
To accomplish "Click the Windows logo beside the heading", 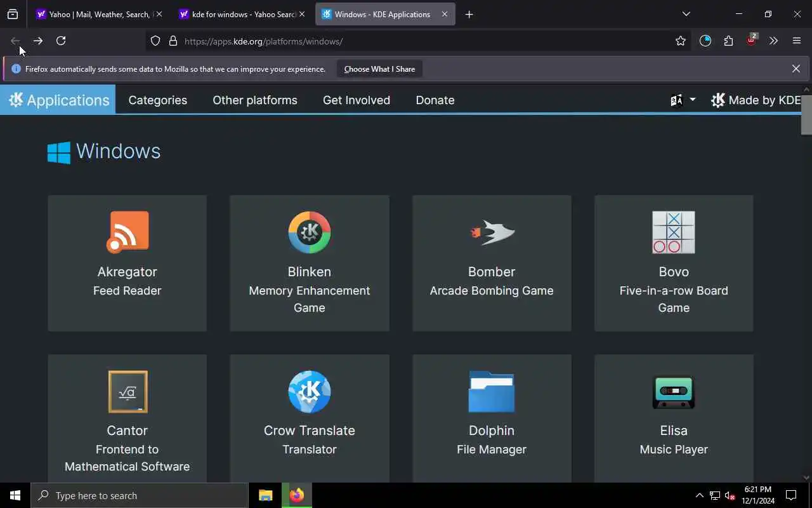I will pyautogui.click(x=59, y=152).
